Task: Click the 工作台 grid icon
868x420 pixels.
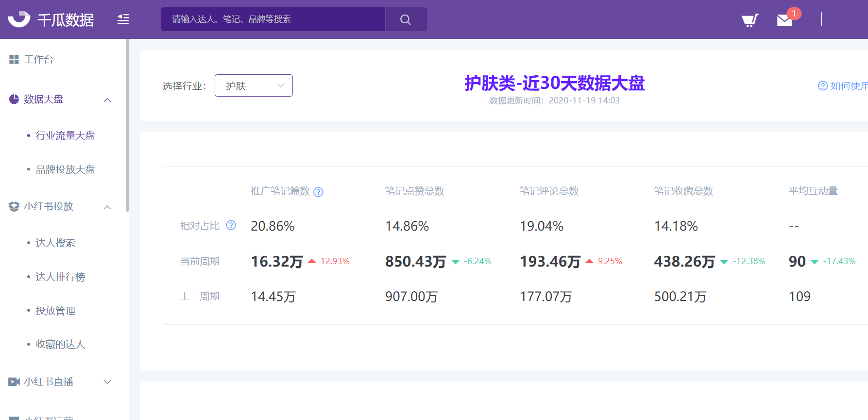Action: [x=14, y=59]
